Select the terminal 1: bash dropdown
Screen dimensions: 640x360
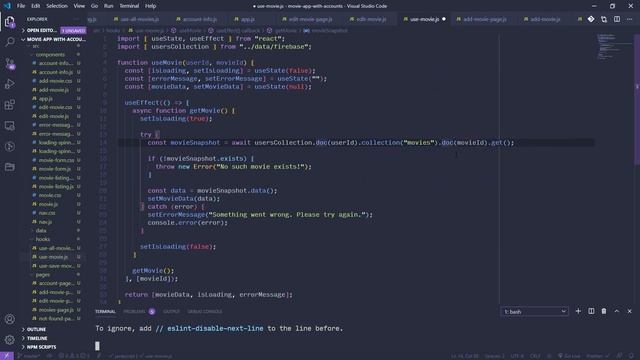click(534, 312)
